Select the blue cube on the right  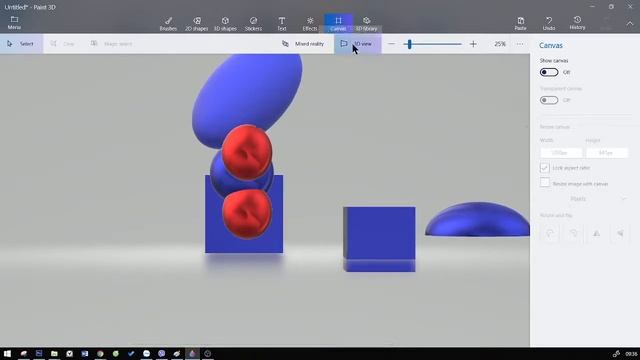click(x=379, y=239)
